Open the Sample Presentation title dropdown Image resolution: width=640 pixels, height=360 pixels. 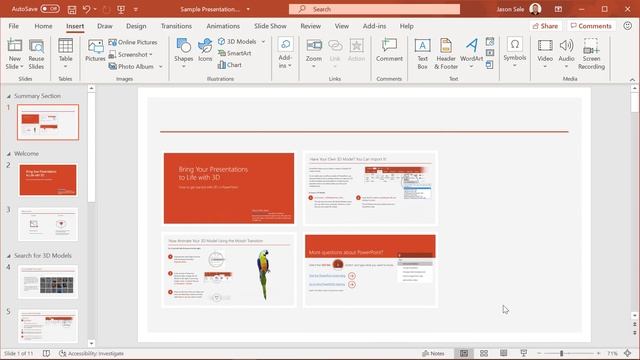coord(248,9)
